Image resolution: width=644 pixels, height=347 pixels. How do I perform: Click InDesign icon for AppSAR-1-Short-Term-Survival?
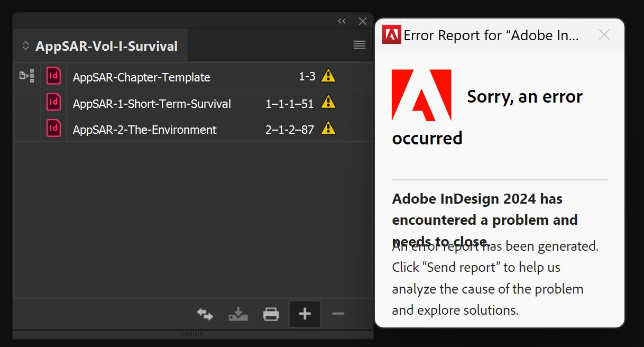pyautogui.click(x=53, y=102)
